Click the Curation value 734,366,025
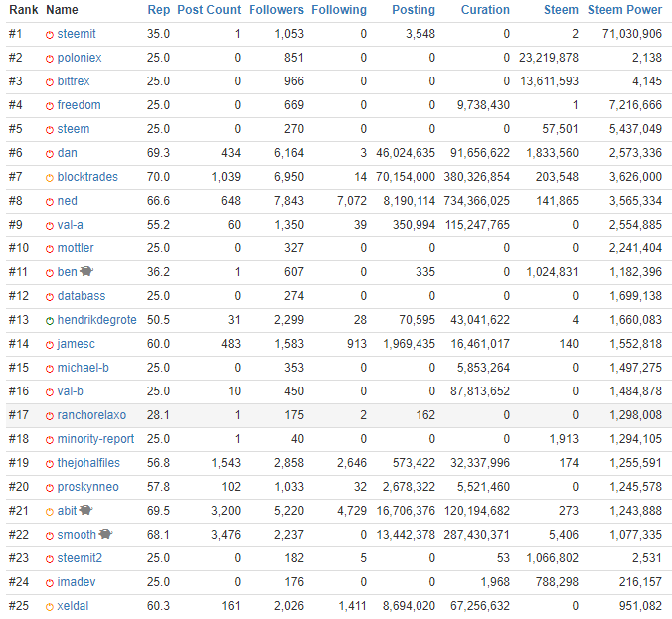672x619 pixels. (x=476, y=201)
